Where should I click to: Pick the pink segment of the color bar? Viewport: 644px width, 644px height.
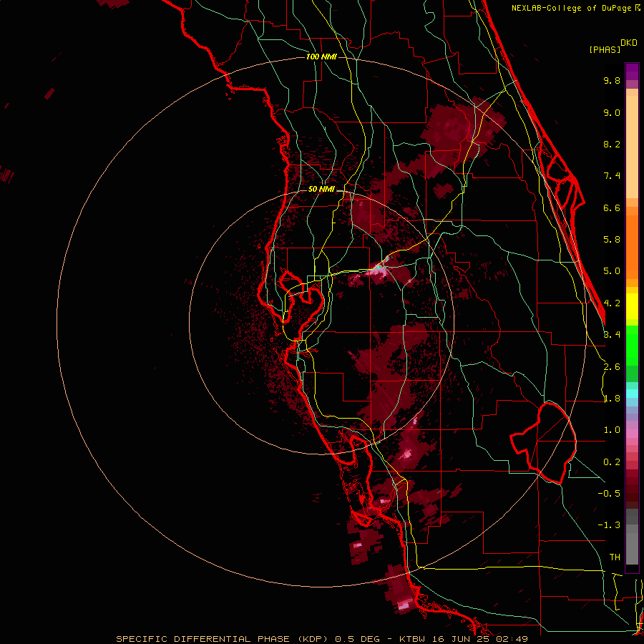(632, 434)
